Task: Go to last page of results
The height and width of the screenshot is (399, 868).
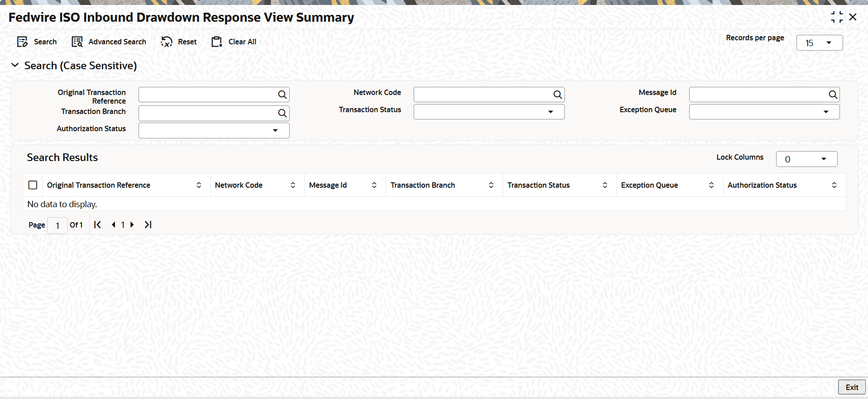Action: tap(148, 225)
